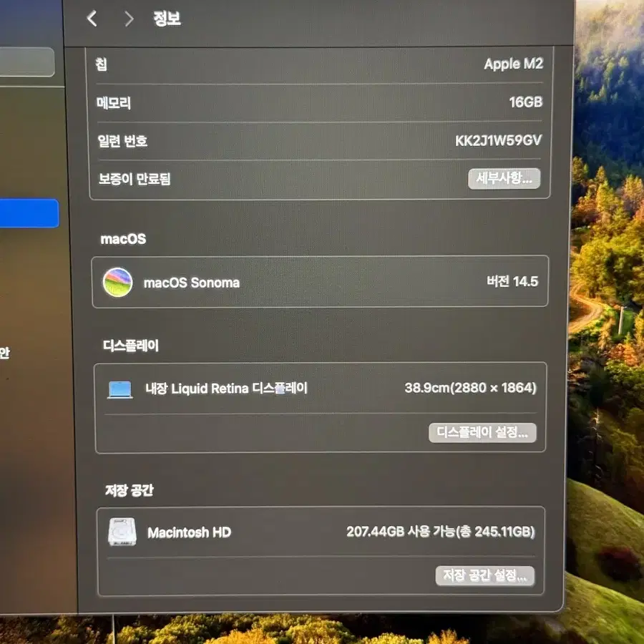Open warranty 세부사항... button
This screenshot has height=644, width=644.
(504, 178)
